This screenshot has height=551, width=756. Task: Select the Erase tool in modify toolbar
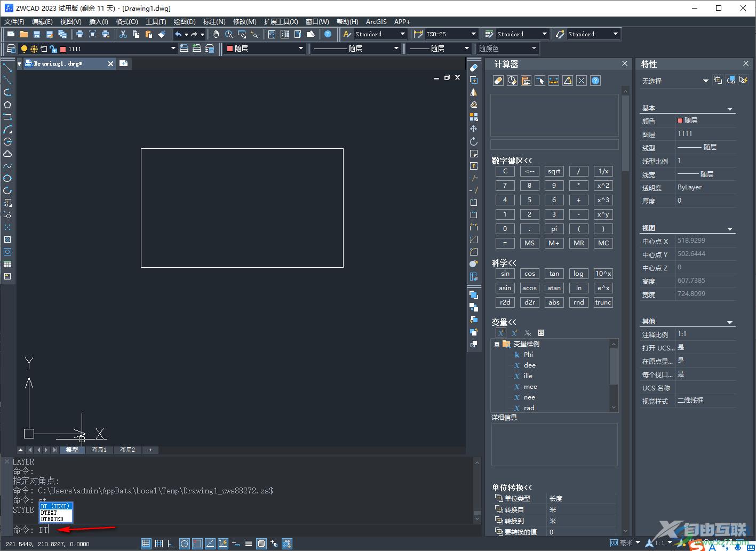pyautogui.click(x=473, y=68)
